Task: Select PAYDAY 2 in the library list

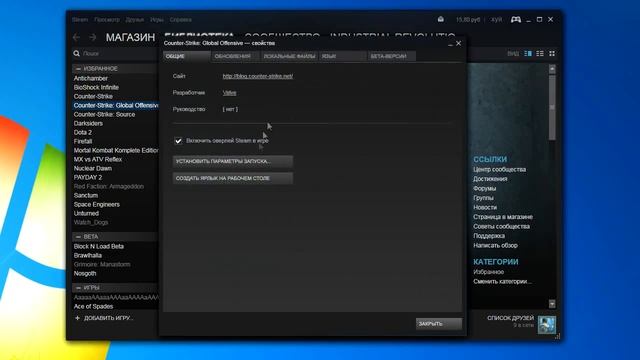Action: [88, 177]
